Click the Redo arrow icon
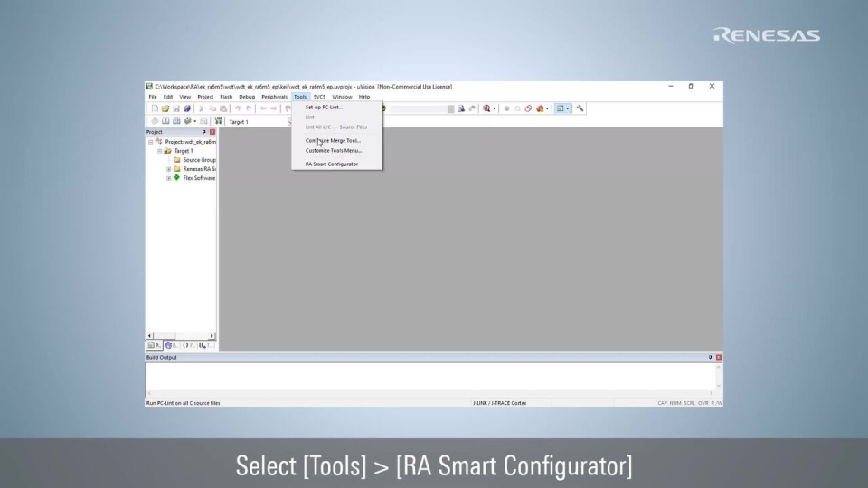 [249, 108]
